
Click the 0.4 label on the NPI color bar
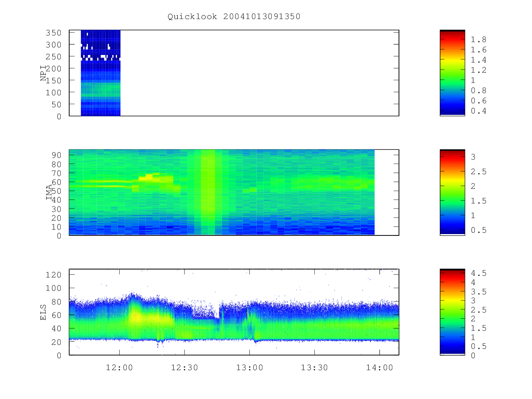coord(478,111)
